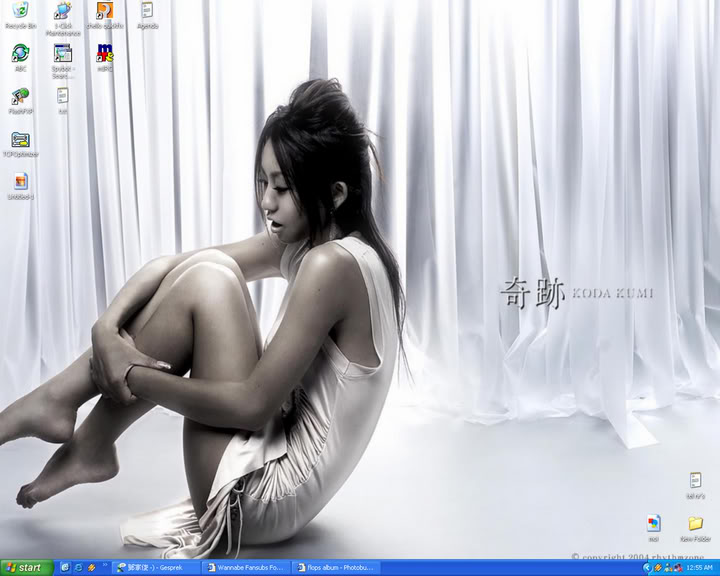Switch to the Gesprek chat taskbar button
This screenshot has width=720, height=576.
coord(157,568)
